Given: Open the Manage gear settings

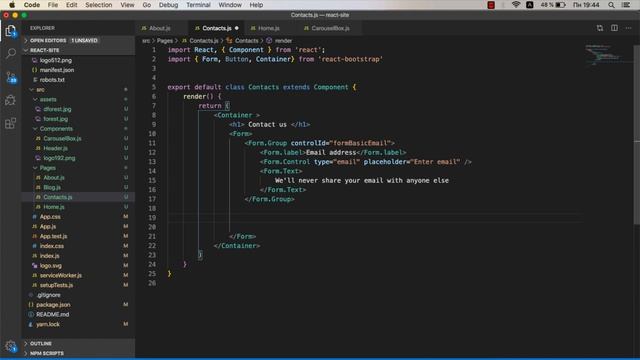Looking at the screenshot, I should click(x=11, y=346).
